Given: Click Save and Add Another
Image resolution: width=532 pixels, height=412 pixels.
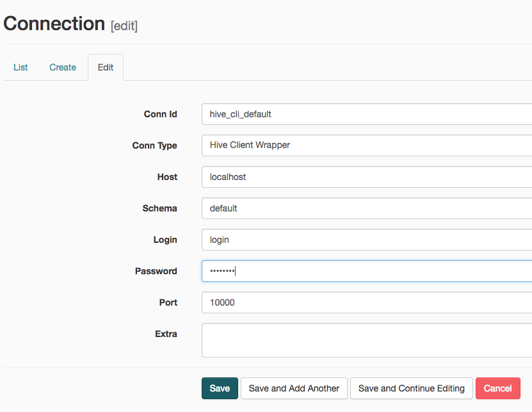Looking at the screenshot, I should (294, 388).
